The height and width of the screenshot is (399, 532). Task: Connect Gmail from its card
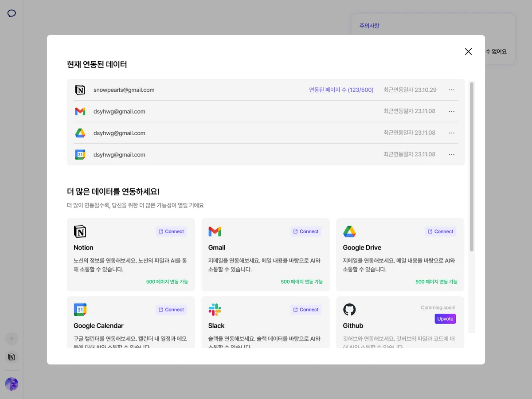tap(306, 231)
